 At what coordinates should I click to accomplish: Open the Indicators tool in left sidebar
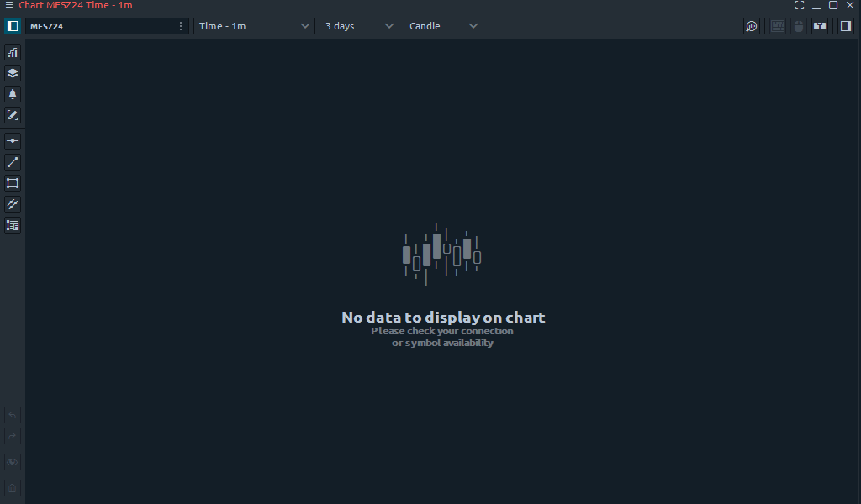(x=13, y=53)
